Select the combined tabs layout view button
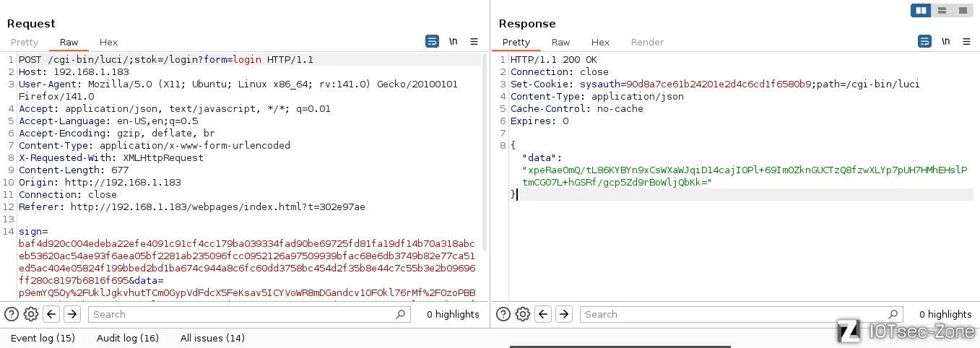This screenshot has height=348, width=980. (963, 10)
